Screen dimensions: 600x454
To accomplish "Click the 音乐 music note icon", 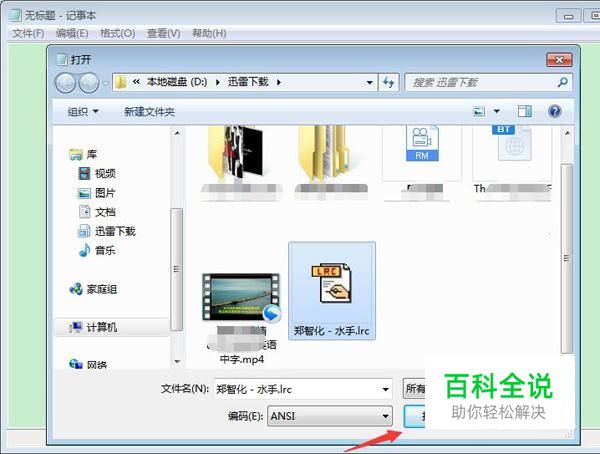I will [84, 250].
